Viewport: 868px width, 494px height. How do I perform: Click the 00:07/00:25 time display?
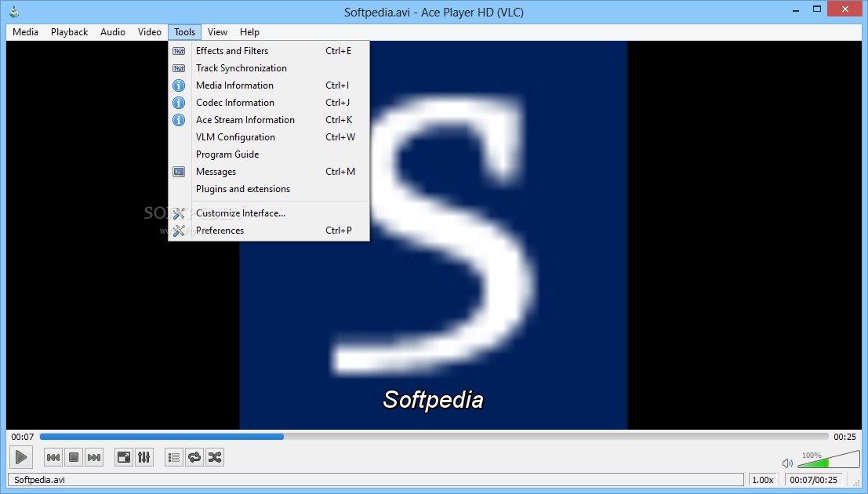813,480
